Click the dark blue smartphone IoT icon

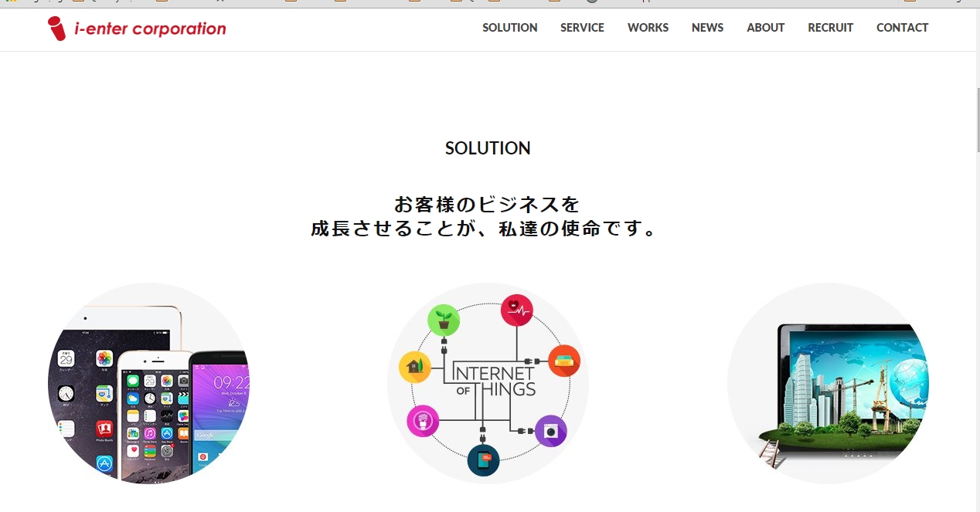[483, 460]
